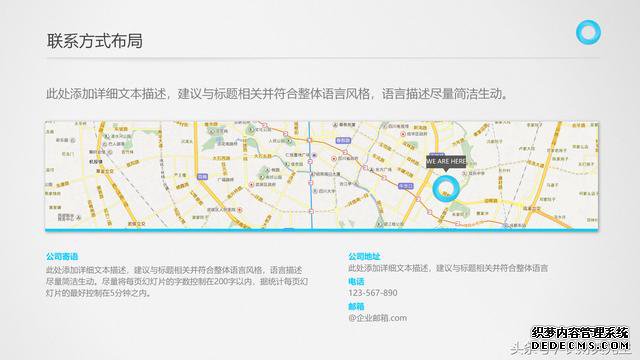Click the cyan ring logo in top-right corner
The height and width of the screenshot is (360, 640).
[x=588, y=32]
